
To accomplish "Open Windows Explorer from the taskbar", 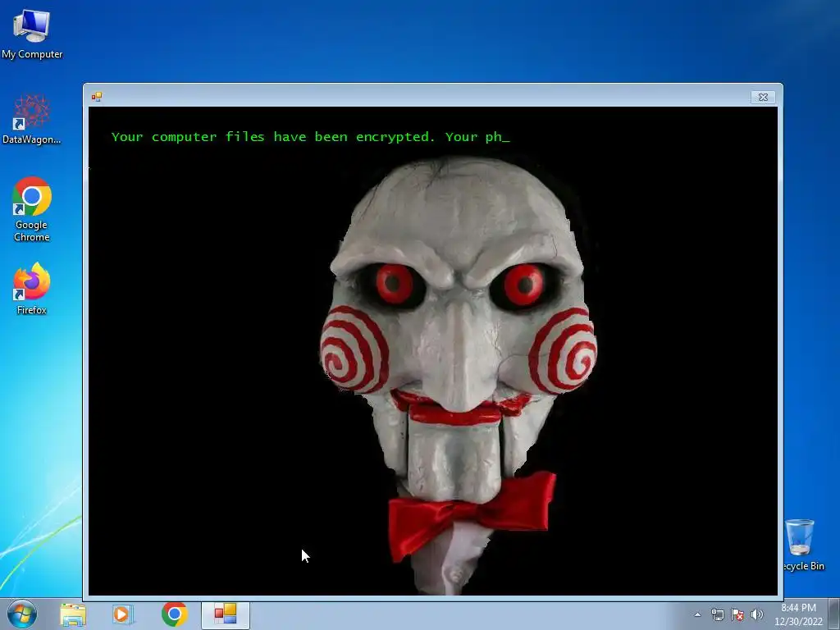I will tap(73, 614).
